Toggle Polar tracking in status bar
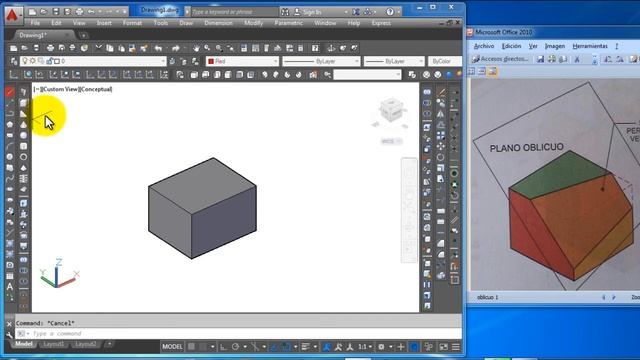Image resolution: width=640 pixels, height=360 pixels. click(235, 347)
